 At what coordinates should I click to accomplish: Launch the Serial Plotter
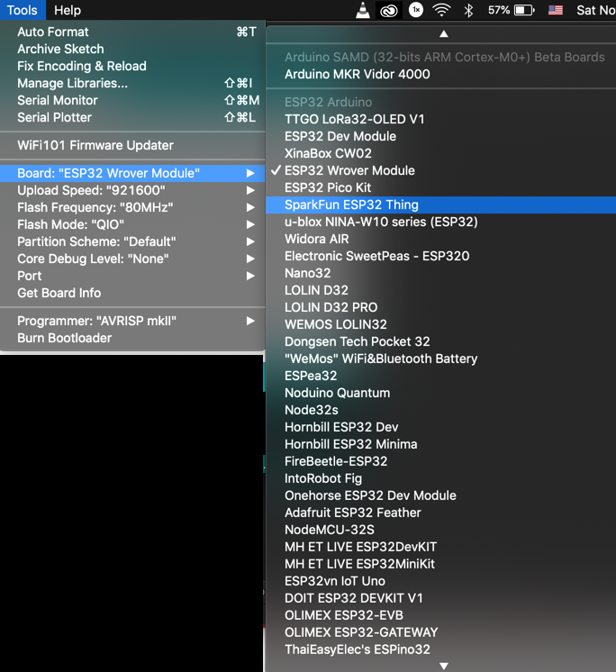132,117
